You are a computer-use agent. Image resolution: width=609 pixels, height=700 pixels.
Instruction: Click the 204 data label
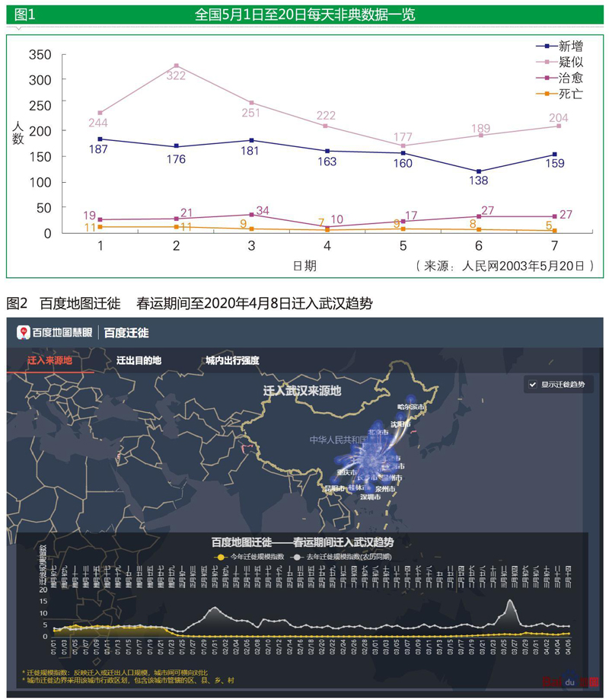(x=559, y=118)
